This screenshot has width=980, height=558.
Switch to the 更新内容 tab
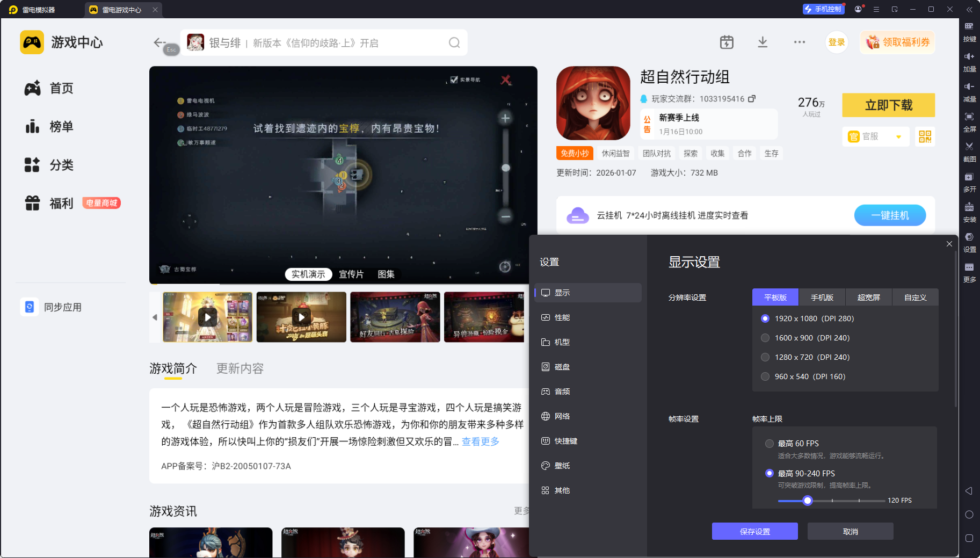pyautogui.click(x=240, y=368)
